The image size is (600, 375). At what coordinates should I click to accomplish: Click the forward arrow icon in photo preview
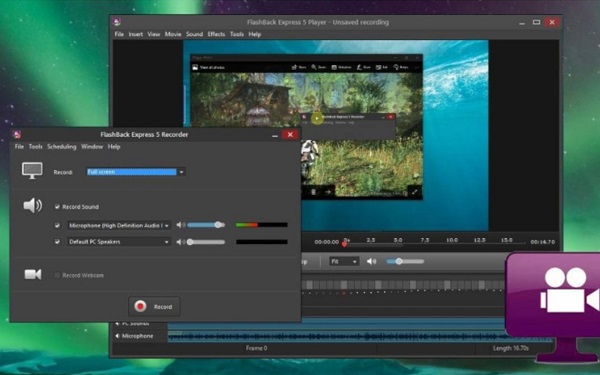click(x=328, y=192)
